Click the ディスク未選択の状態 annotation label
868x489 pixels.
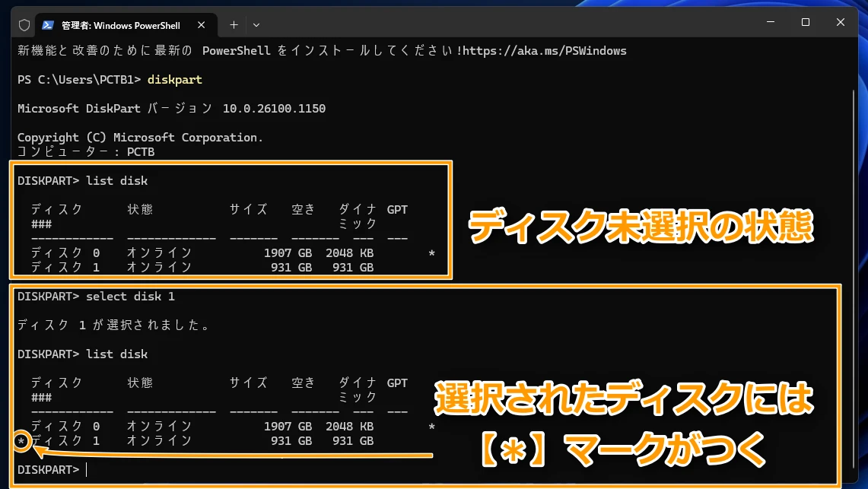point(640,226)
